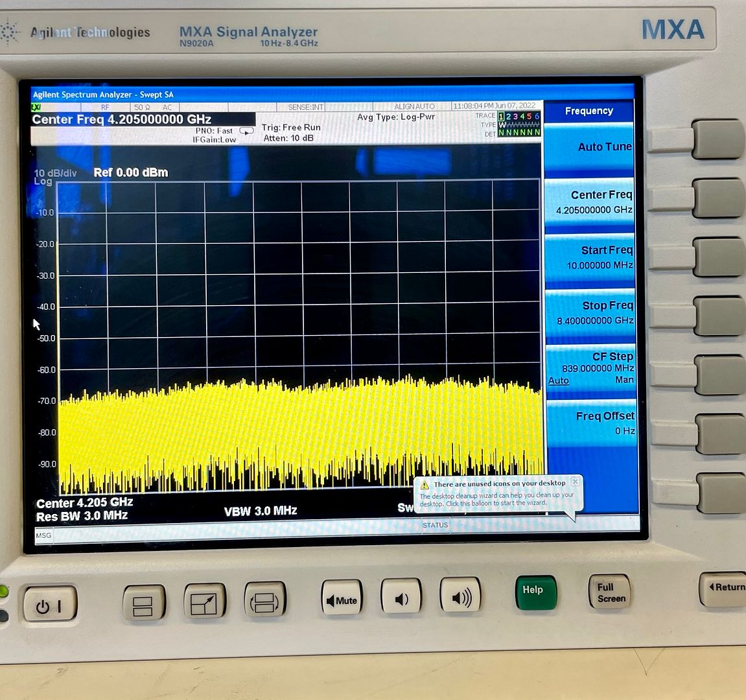The image size is (746, 700).
Task: Switch CF Step to Man
Action: pos(624,380)
